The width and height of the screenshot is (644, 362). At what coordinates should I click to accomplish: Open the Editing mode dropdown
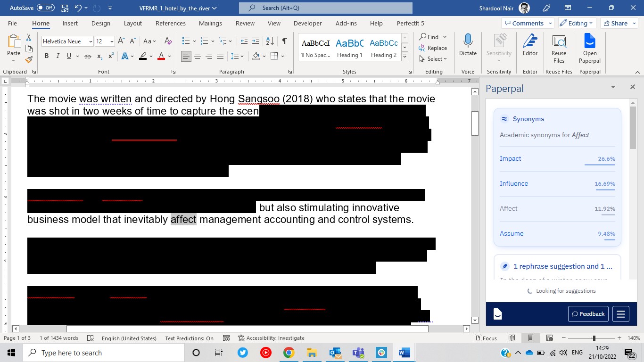[x=578, y=23]
